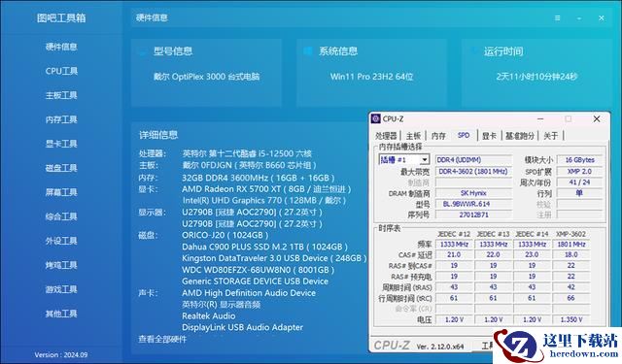
Task: Click JEDEC #12 CAS latency 21.0 cell
Action: pos(454,254)
